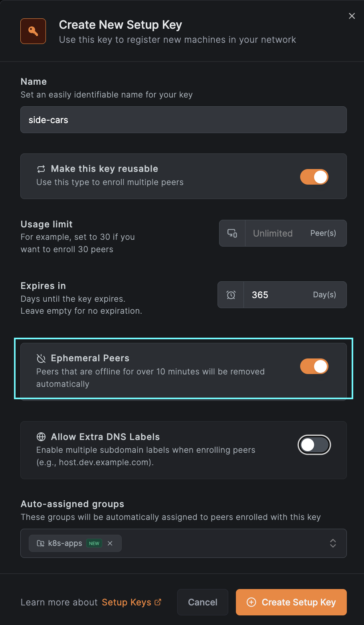Screen dimensions: 364x625
Task: Click Cancel to dismiss the dialog
Action: pos(202,602)
